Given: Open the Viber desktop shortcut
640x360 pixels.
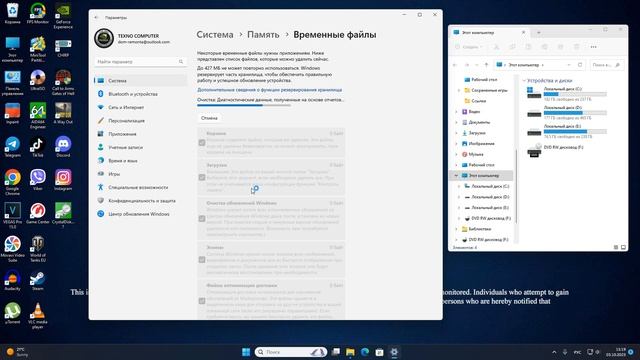Looking at the screenshot, I should 38,180.
